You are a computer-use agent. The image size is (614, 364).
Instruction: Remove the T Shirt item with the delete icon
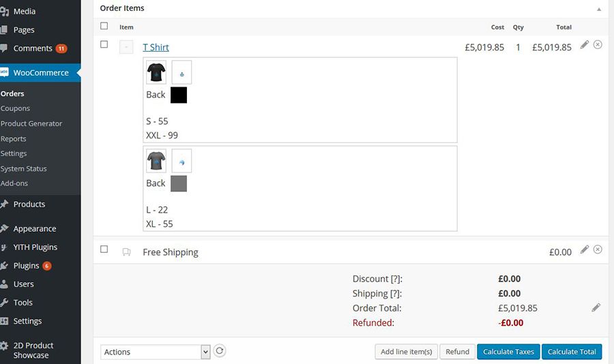tap(598, 44)
